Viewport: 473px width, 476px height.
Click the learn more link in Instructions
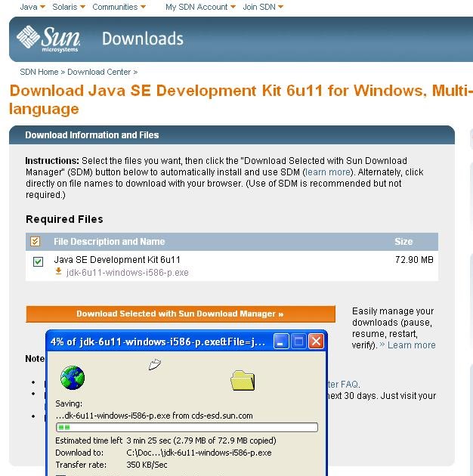[328, 172]
